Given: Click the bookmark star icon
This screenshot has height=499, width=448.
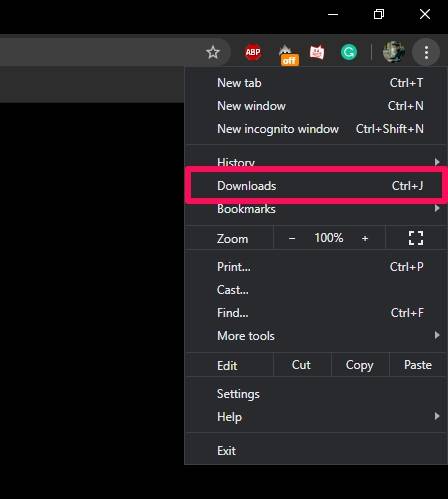Looking at the screenshot, I should click(213, 52).
